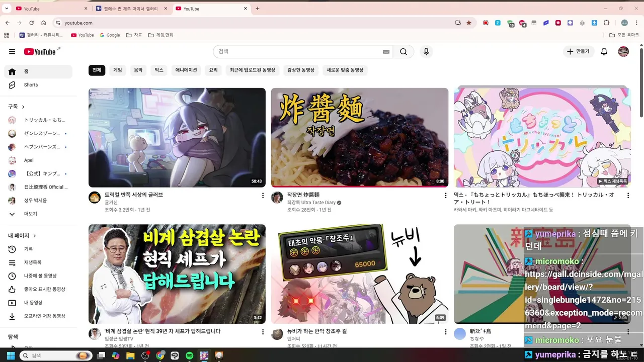Viewport: 644px width, 362px height.
Task: Expand the 구독 subscriptions section
Action: [16, 107]
